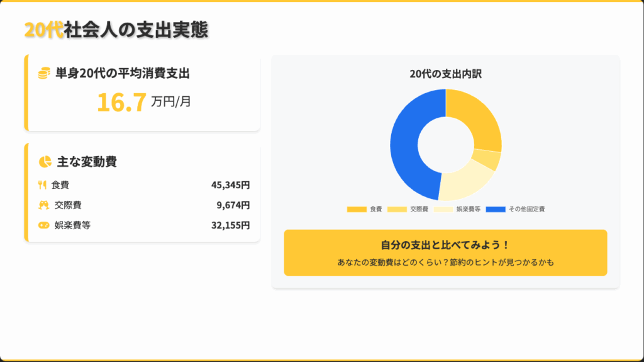The height and width of the screenshot is (362, 644).
Task: Toggle 食費 in the chart legend
Action: tap(365, 209)
